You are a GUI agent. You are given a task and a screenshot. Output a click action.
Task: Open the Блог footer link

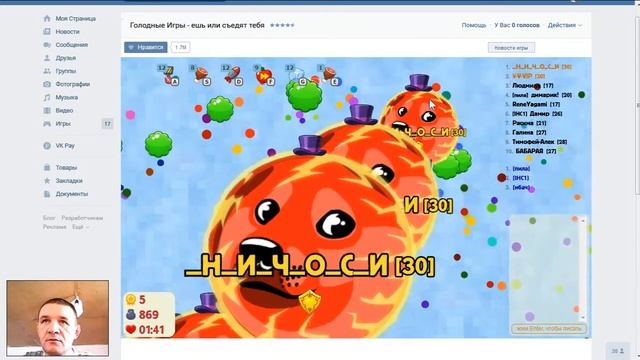coord(49,218)
